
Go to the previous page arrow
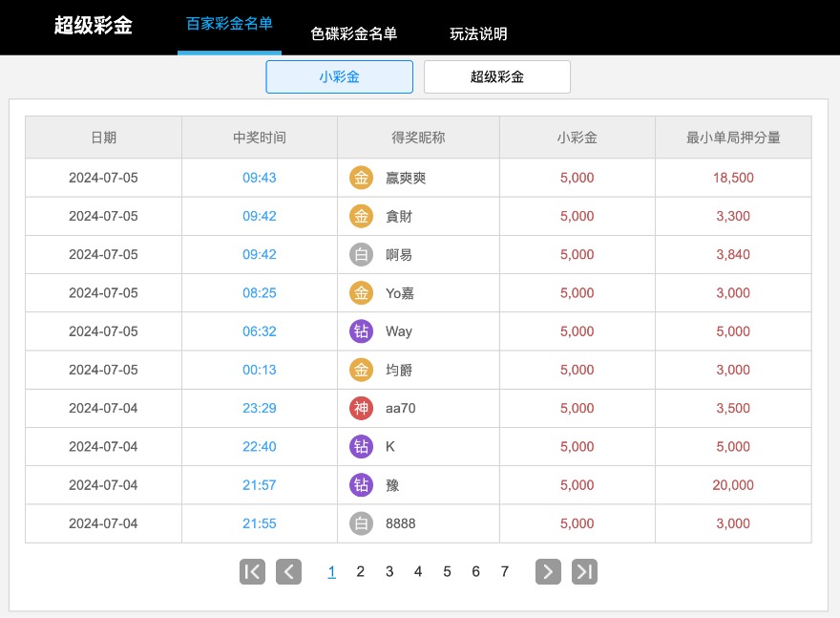288,572
